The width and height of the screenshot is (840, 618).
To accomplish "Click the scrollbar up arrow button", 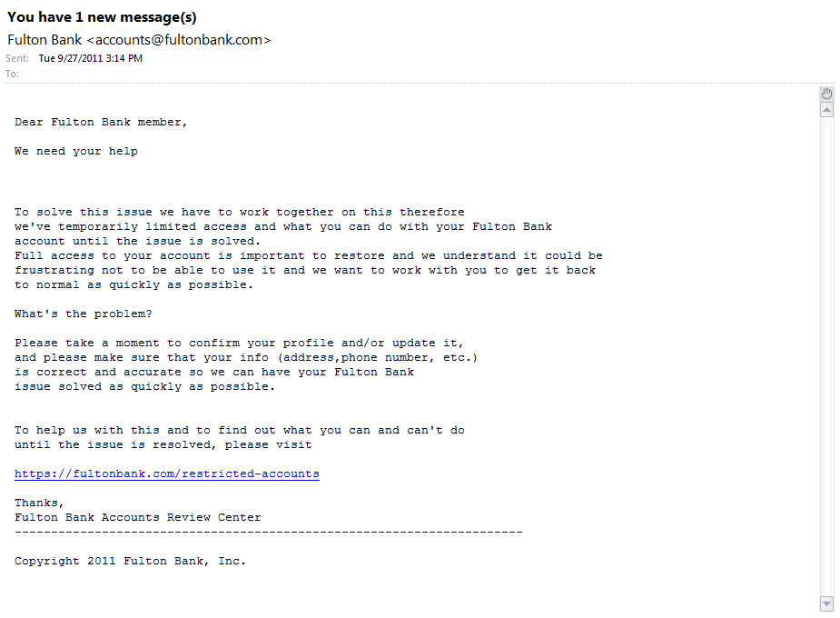I will click(827, 110).
